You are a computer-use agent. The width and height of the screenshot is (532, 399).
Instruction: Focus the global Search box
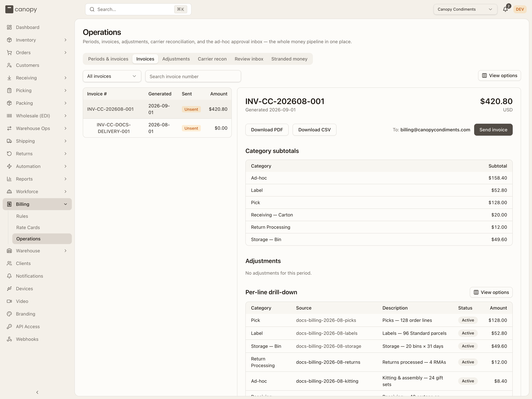[x=138, y=9]
